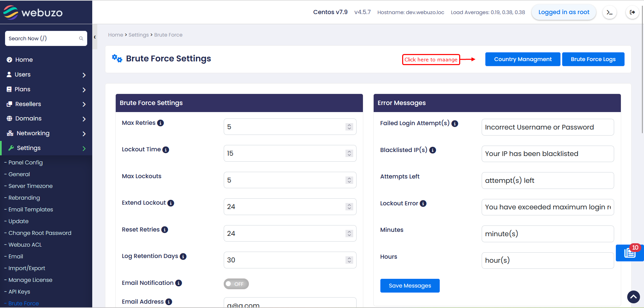Open the terminal icon in header
This screenshot has width=644, height=308.
coord(609,12)
